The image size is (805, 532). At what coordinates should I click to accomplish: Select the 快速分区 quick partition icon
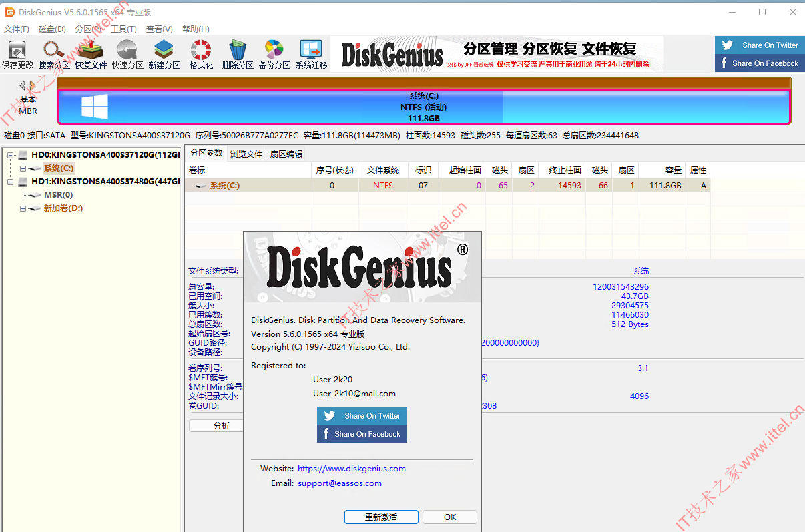point(127,54)
